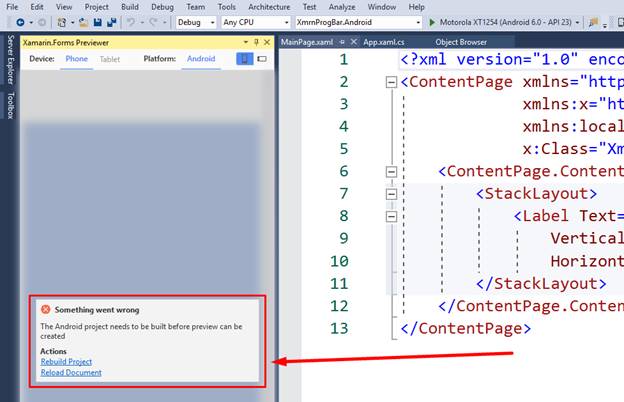Open the File menu
Image resolution: width=624 pixels, height=402 pixels.
pyautogui.click(x=12, y=7)
